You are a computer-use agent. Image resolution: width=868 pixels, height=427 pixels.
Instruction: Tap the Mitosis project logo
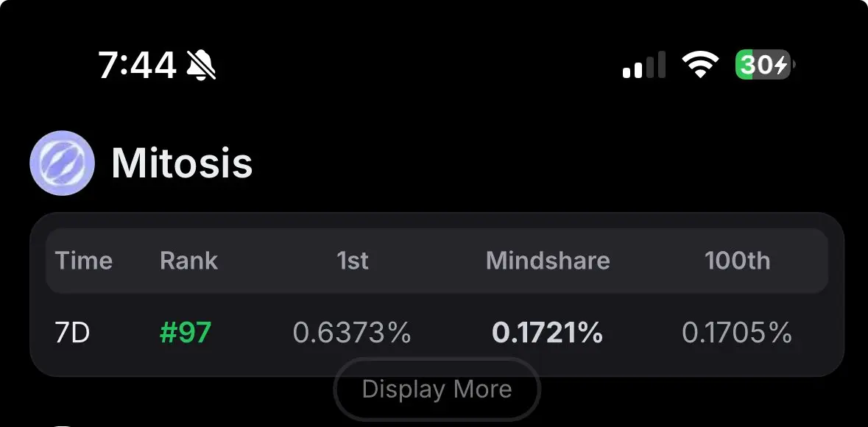point(62,163)
